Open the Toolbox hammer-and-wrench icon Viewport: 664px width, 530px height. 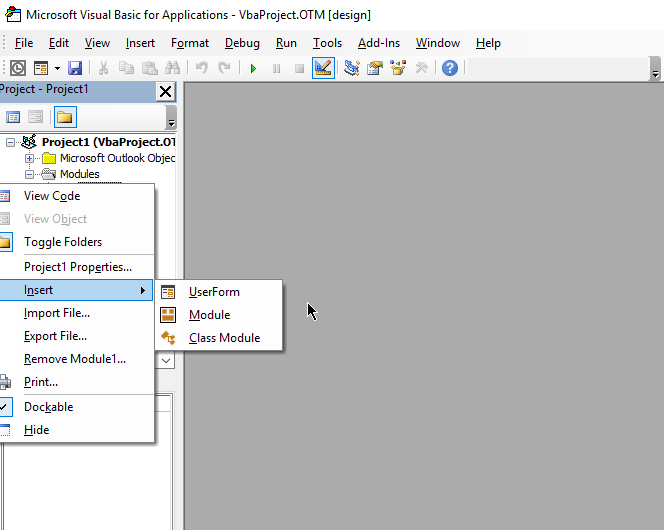pos(421,68)
